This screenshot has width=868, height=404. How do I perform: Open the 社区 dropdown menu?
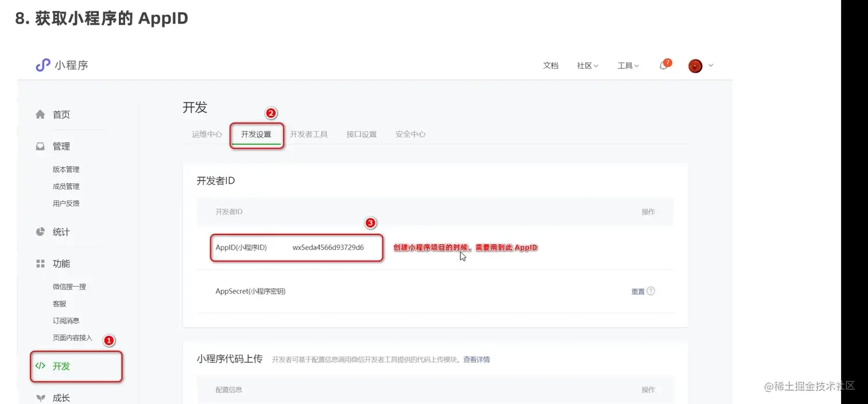click(x=587, y=66)
